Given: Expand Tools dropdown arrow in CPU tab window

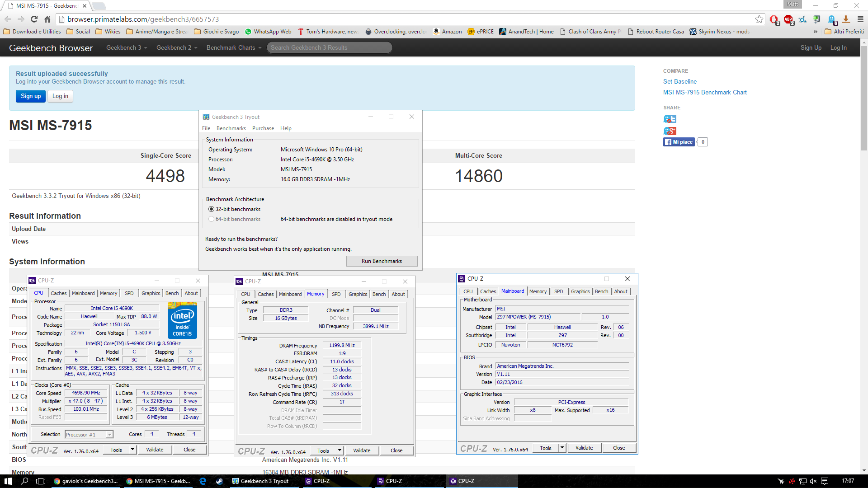Looking at the screenshot, I should pos(132,450).
